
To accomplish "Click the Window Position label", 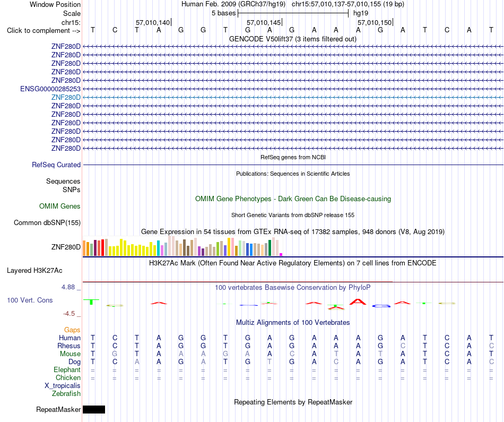I will click(55, 4).
